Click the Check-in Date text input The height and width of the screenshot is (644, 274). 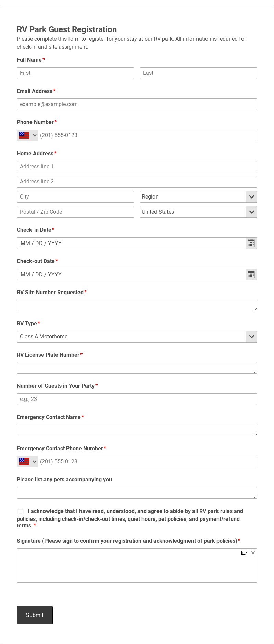132,243
